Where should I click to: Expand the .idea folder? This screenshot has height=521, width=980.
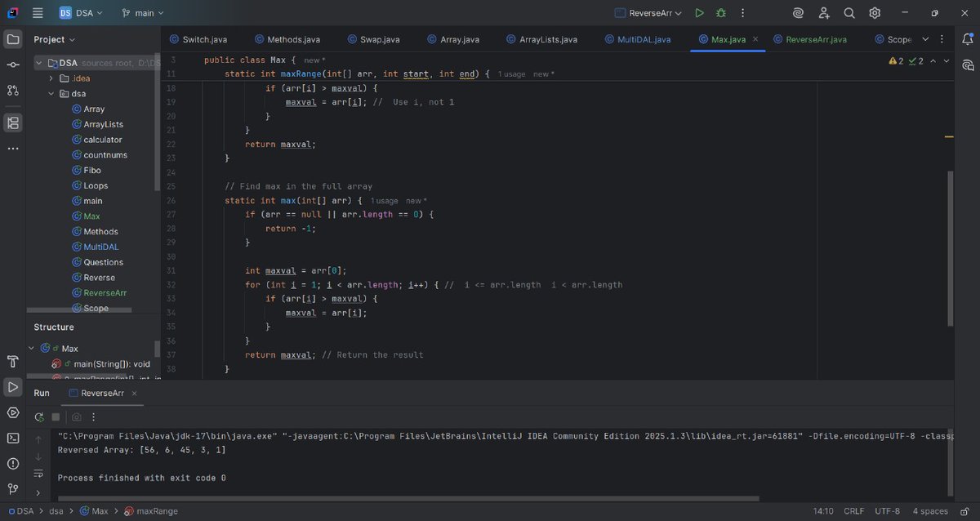coord(52,78)
